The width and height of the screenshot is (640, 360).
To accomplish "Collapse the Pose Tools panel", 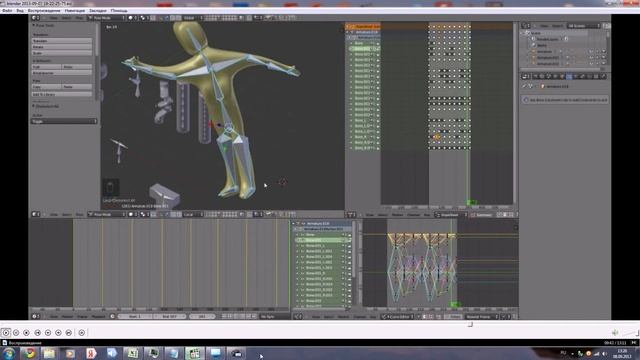I will click(34, 25).
